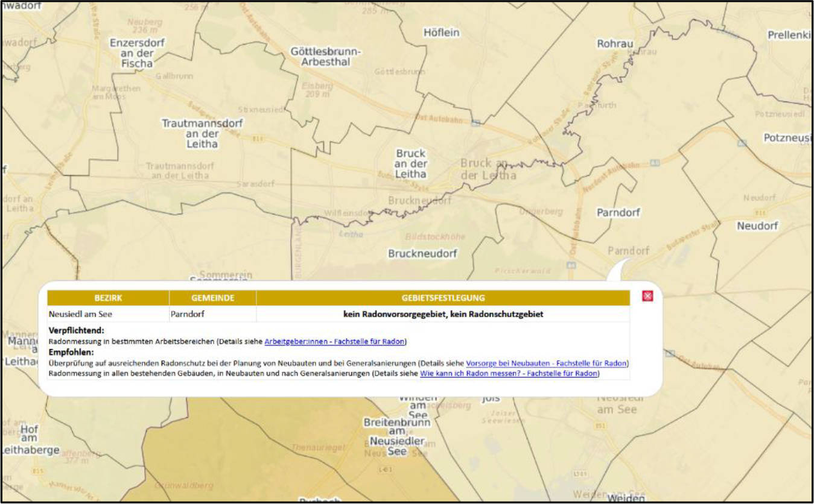Image resolution: width=814 pixels, height=504 pixels.
Task: Open Arbeitgeber:innen - Fachstelle für Radon link
Action: coord(335,342)
